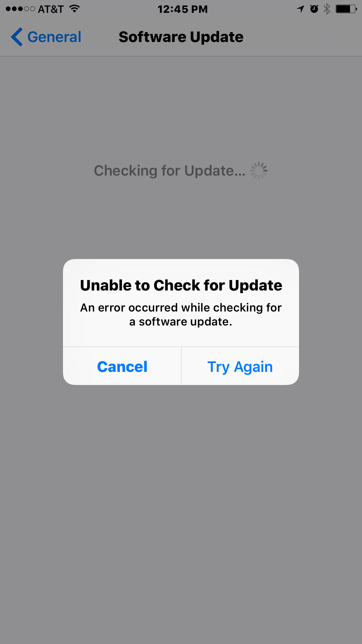Tap the dimmed area below the alert
Screen dimensions: 362x644
click(x=181, y=510)
